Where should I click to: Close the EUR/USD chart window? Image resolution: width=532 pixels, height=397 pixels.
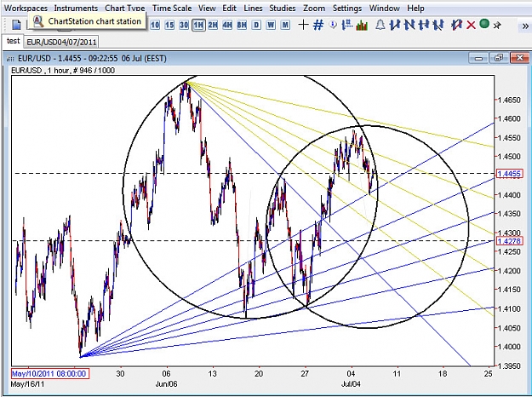click(520, 59)
